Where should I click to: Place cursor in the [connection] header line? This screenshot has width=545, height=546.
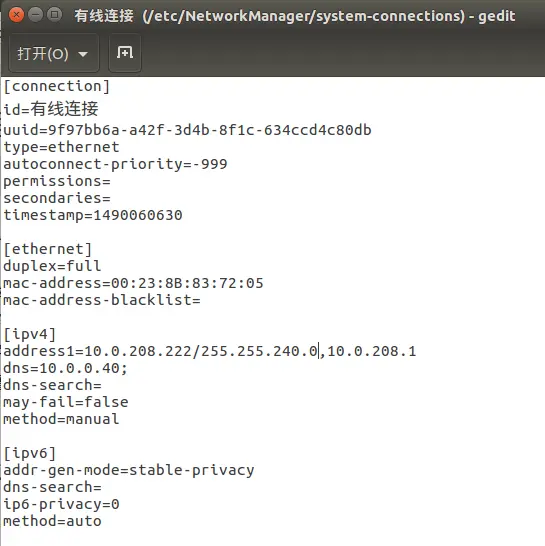coord(56,86)
